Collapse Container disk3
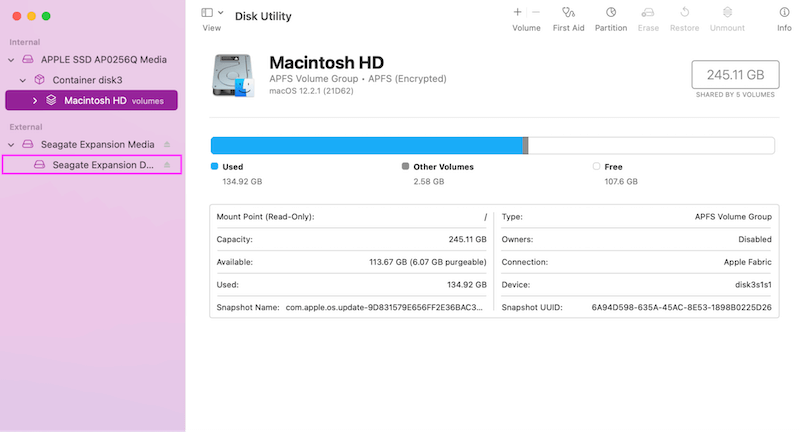 click(x=23, y=81)
